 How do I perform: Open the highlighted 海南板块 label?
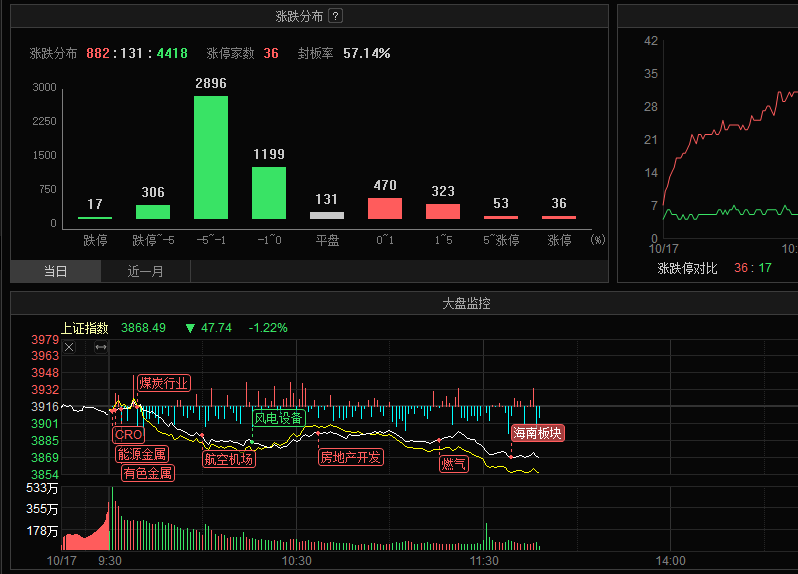pos(538,433)
